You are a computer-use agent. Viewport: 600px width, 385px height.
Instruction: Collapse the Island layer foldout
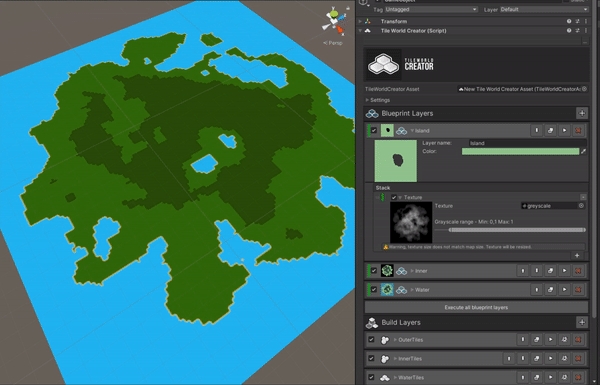click(x=412, y=131)
